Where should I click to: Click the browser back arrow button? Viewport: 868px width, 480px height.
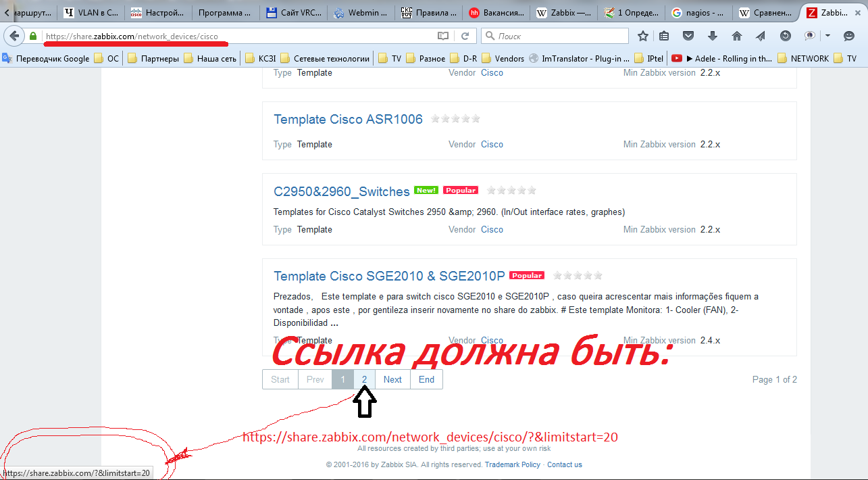14,36
